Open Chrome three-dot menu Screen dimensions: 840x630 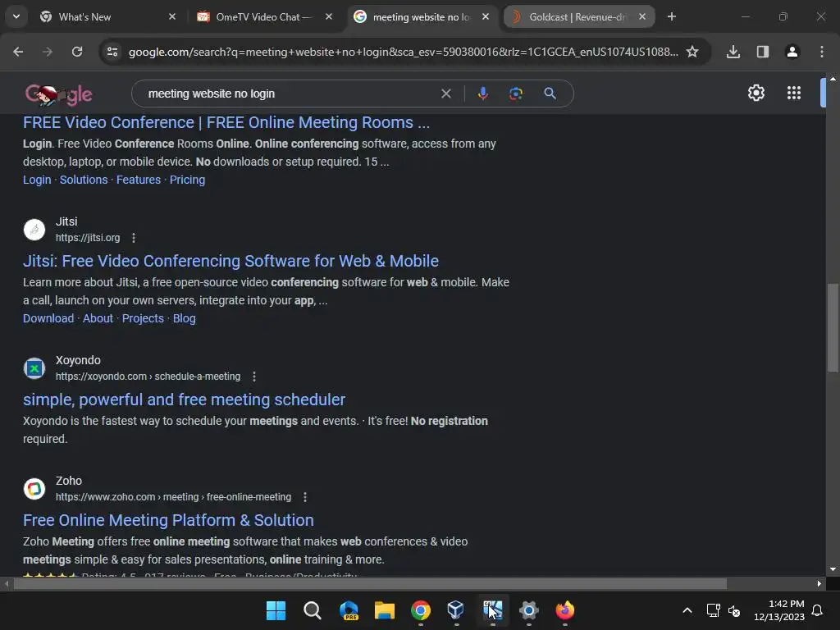(822, 52)
